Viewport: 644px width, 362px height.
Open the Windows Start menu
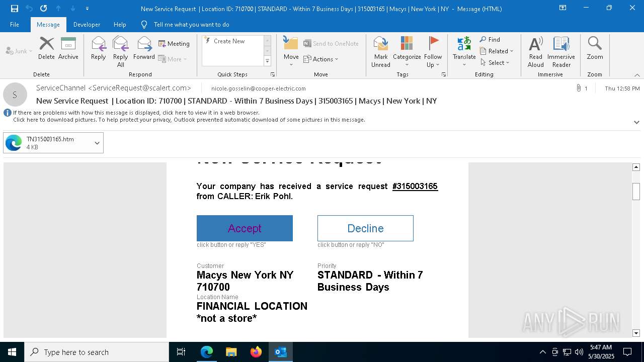[12, 352]
